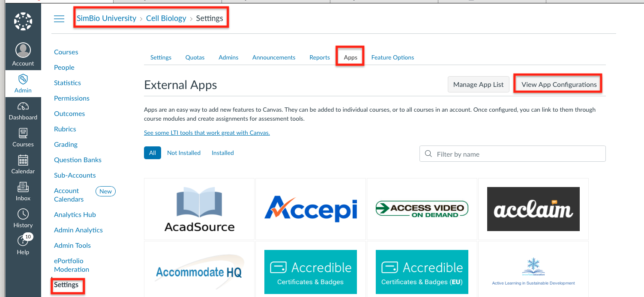Filter apps by Not Installed
The width and height of the screenshot is (644, 297).
184,153
